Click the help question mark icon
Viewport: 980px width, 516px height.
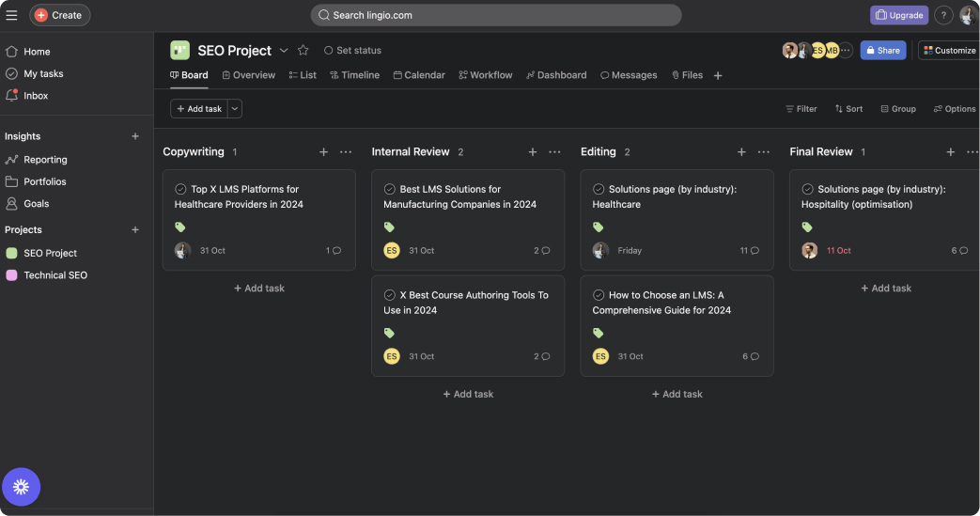[x=943, y=15]
